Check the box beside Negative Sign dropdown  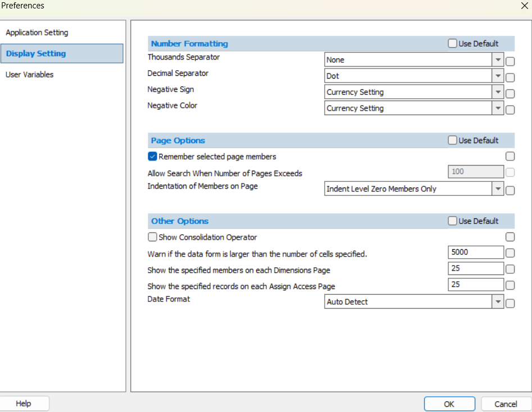coord(510,94)
